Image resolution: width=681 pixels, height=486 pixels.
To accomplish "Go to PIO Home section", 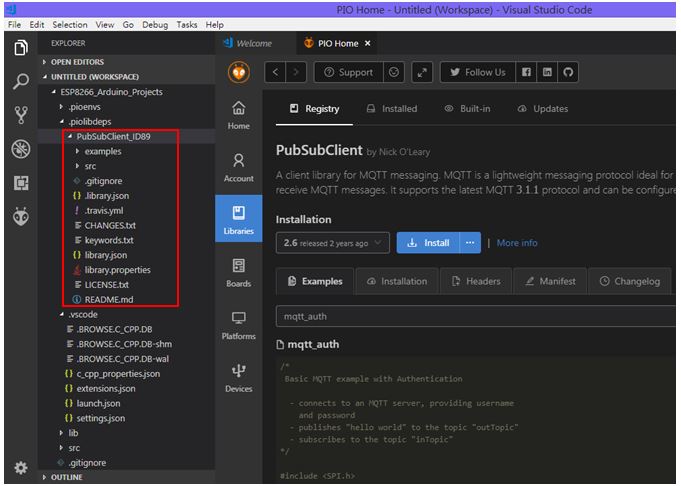I will [238, 116].
